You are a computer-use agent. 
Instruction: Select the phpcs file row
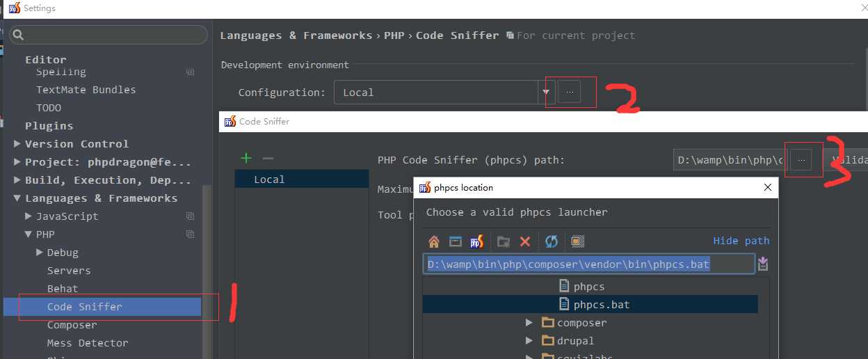(x=590, y=286)
